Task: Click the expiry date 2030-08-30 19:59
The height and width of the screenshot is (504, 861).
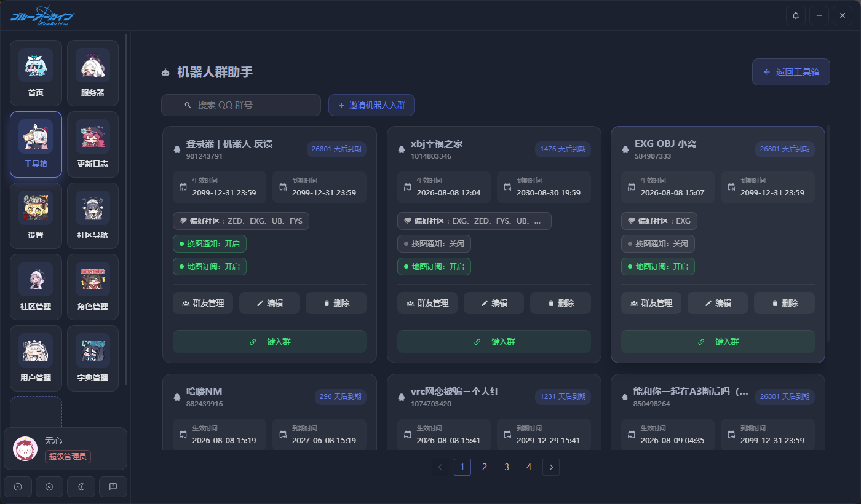Action: (x=549, y=192)
